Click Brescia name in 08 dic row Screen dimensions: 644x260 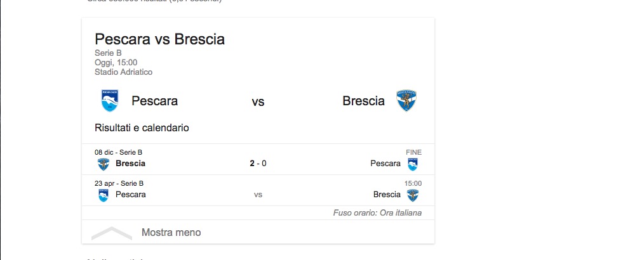130,164
